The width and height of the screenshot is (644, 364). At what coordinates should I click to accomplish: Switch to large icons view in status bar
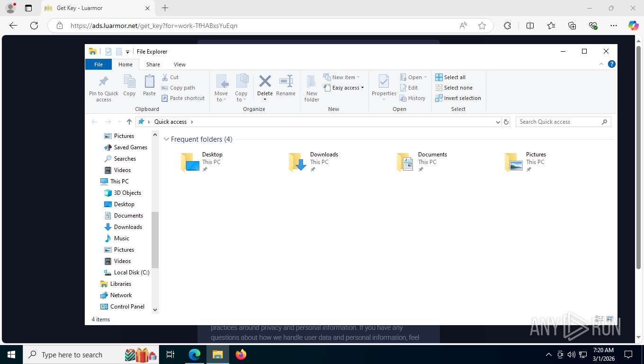pyautogui.click(x=610, y=319)
